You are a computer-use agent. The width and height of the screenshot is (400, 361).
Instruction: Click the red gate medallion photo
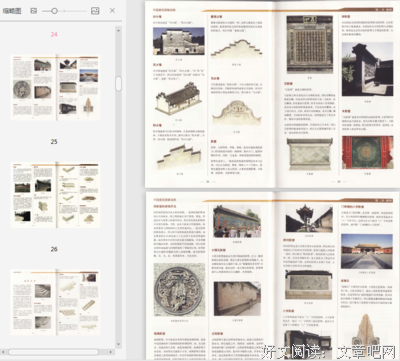pos(367,152)
